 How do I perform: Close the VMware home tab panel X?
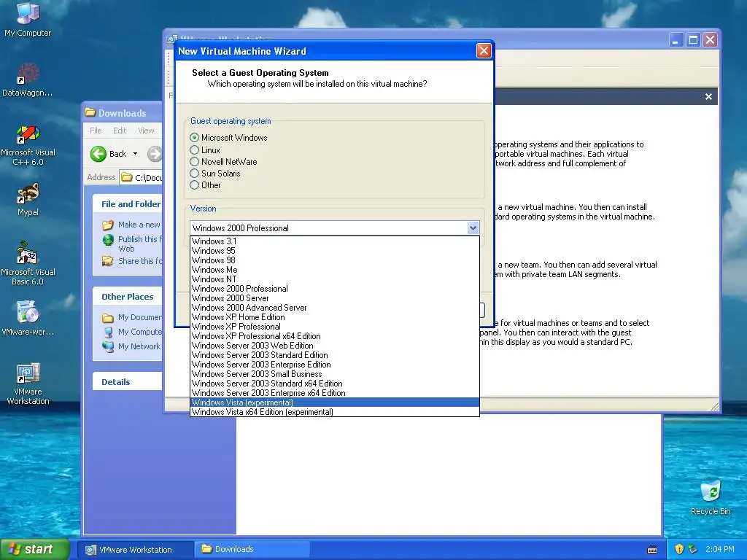[x=708, y=97]
